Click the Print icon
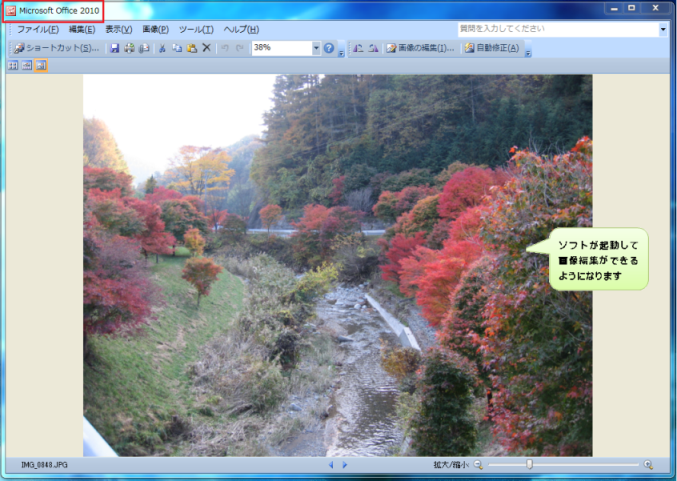The width and height of the screenshot is (677, 481). click(x=129, y=48)
